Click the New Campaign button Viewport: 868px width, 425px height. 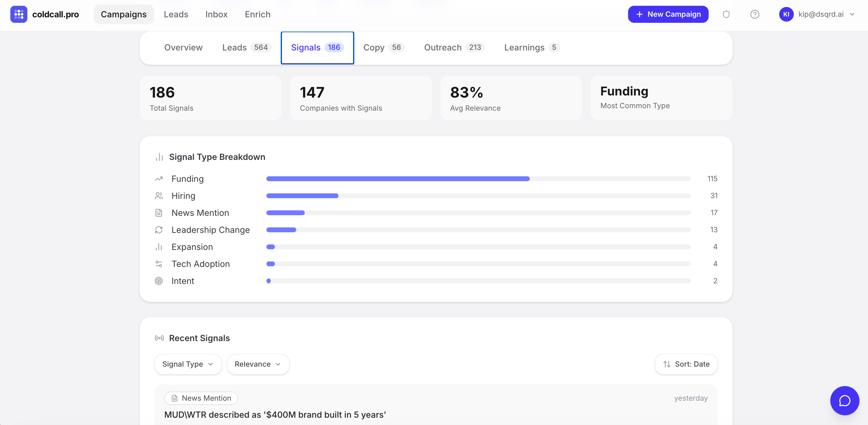point(668,14)
